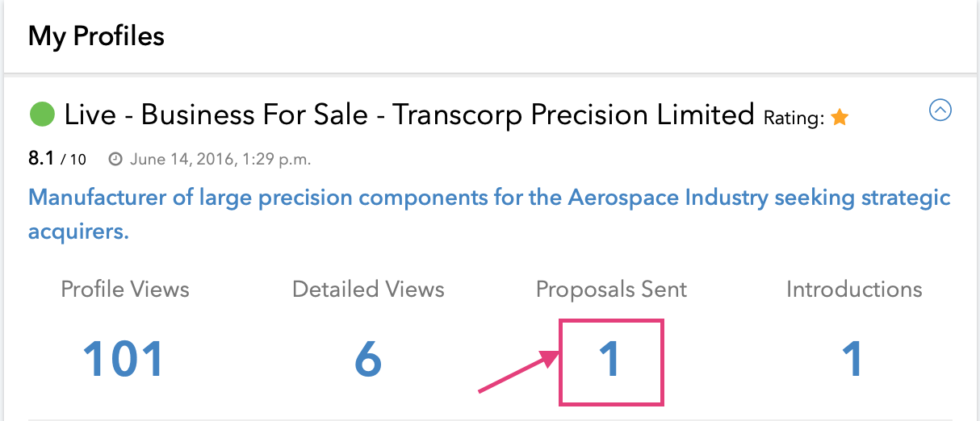Click the Detailed Views label

(x=368, y=290)
